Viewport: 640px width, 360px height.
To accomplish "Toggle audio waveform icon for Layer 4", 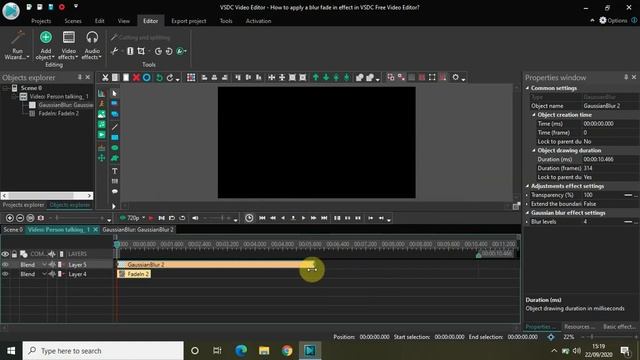I will coord(51,274).
